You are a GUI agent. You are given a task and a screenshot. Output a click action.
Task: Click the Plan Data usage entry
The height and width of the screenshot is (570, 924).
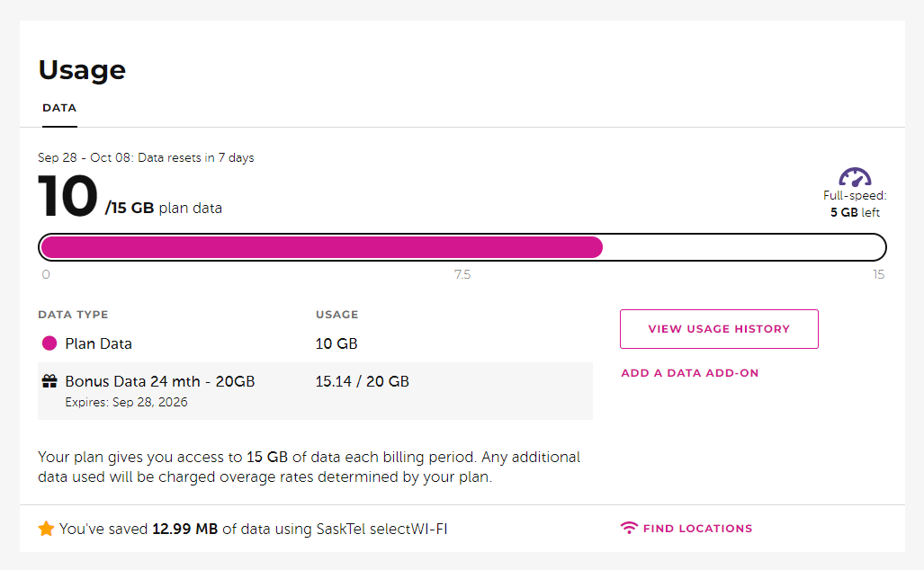[x=98, y=343]
